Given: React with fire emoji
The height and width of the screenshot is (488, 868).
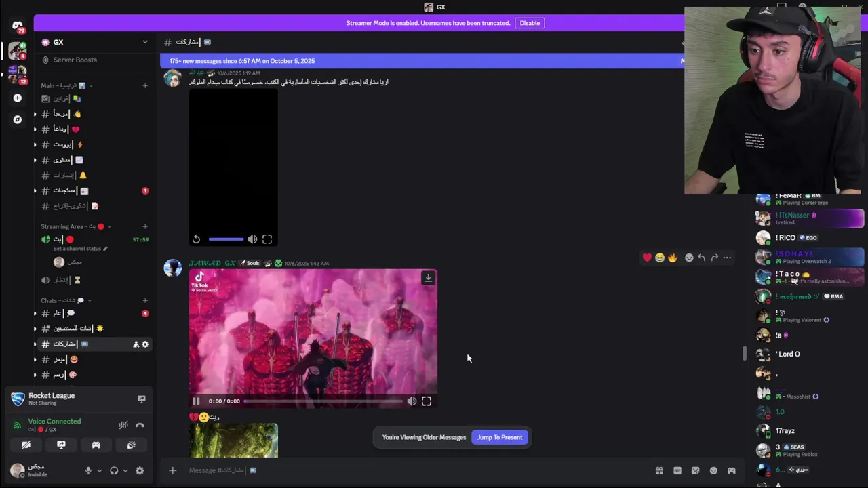Looking at the screenshot, I should click(673, 258).
